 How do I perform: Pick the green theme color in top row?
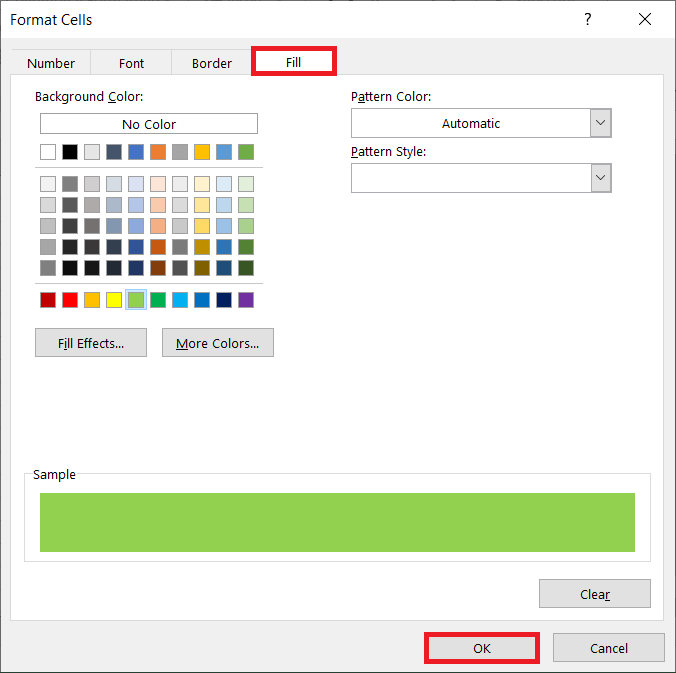(x=246, y=152)
